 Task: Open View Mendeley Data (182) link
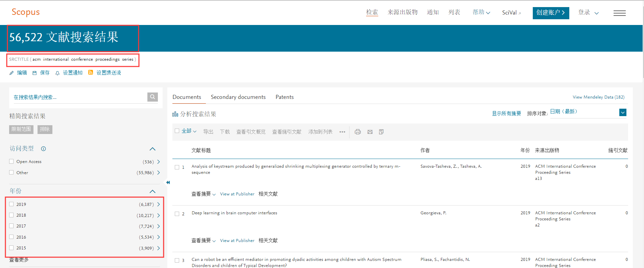[598, 97]
